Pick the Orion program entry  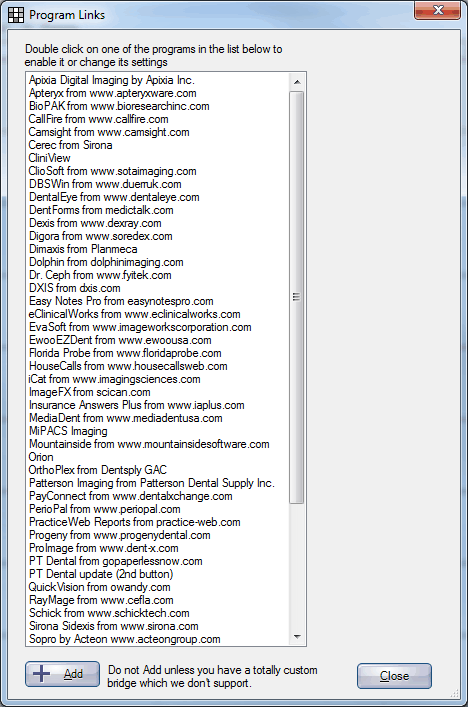point(41,457)
